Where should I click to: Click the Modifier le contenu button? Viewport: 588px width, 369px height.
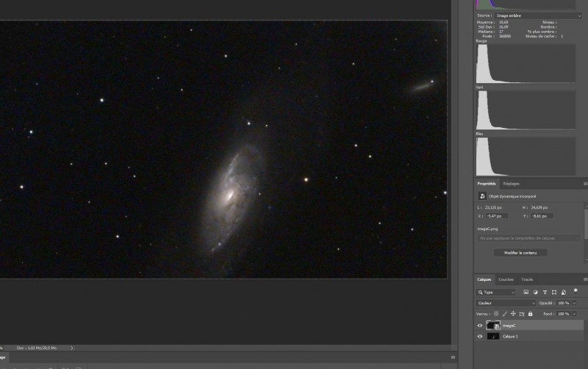point(520,253)
